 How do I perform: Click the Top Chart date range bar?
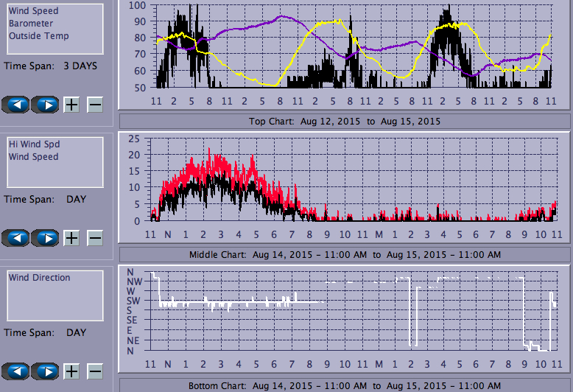coord(345,121)
